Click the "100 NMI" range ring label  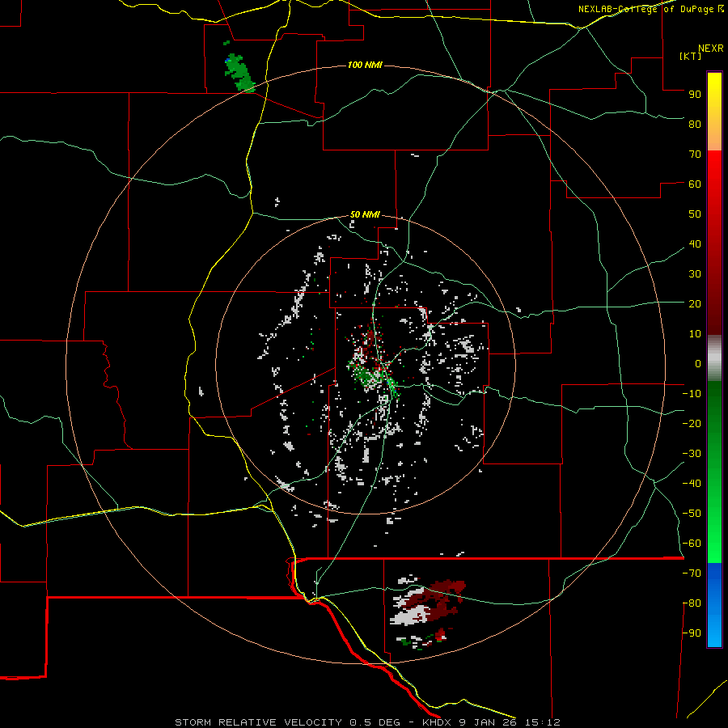[365, 65]
